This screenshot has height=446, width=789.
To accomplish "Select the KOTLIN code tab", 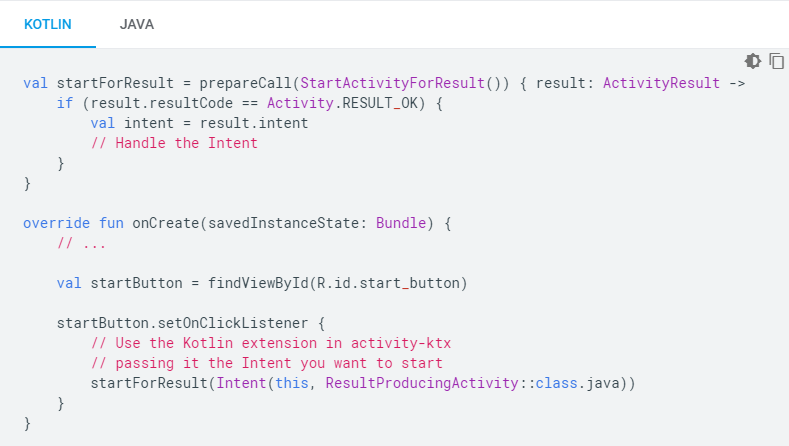I will pos(48,24).
